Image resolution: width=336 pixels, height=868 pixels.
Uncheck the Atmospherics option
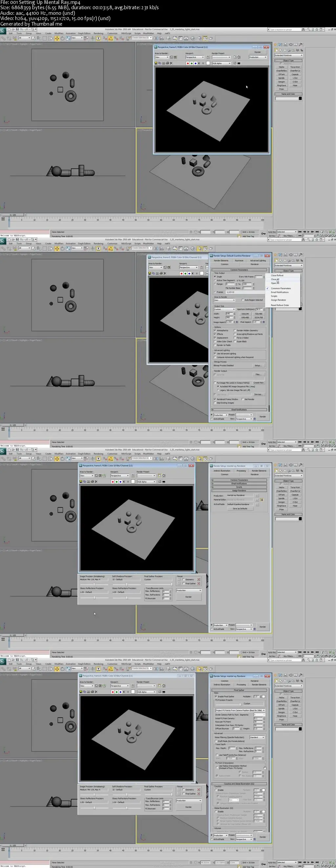click(215, 330)
